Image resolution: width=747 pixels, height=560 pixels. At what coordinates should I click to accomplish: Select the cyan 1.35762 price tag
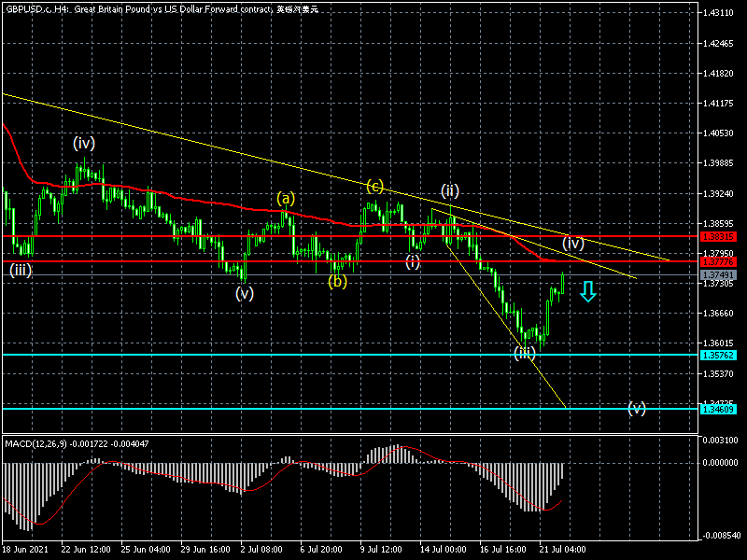click(717, 355)
